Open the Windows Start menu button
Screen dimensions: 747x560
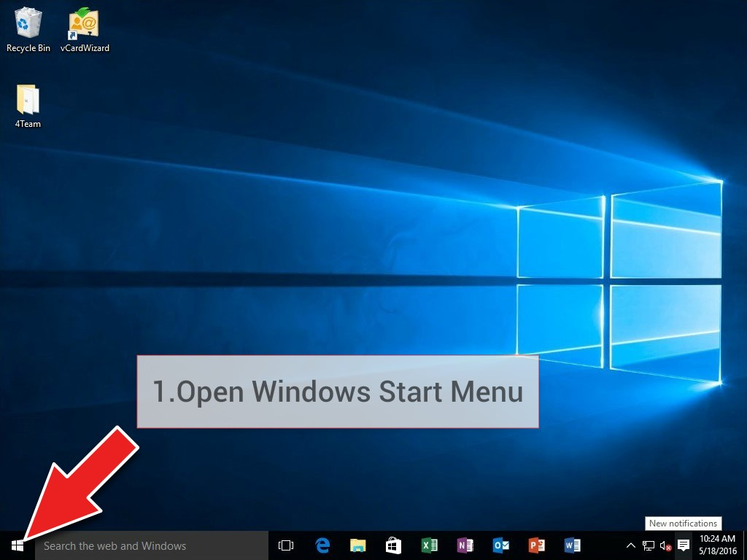pos(18,545)
